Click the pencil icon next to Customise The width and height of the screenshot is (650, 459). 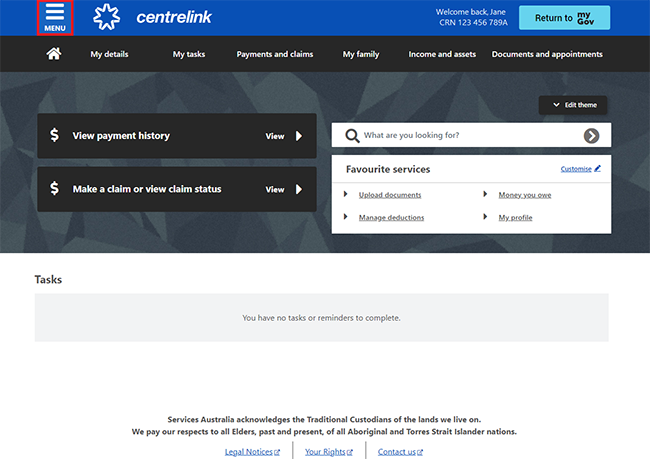(598, 169)
